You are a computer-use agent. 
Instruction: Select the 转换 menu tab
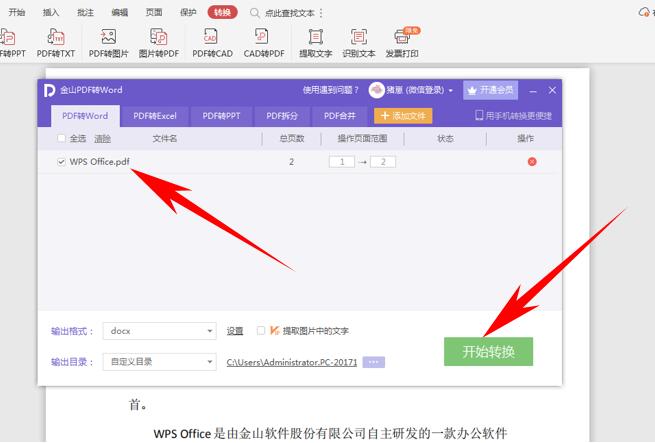click(223, 13)
